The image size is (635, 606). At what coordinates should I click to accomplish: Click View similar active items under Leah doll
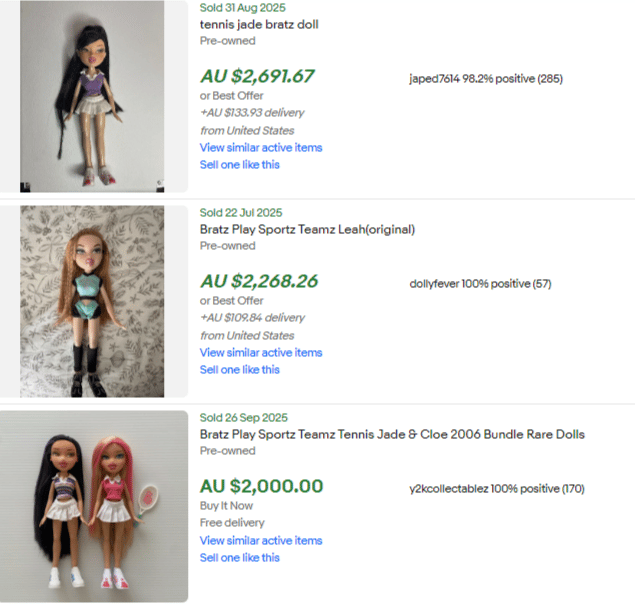(261, 352)
